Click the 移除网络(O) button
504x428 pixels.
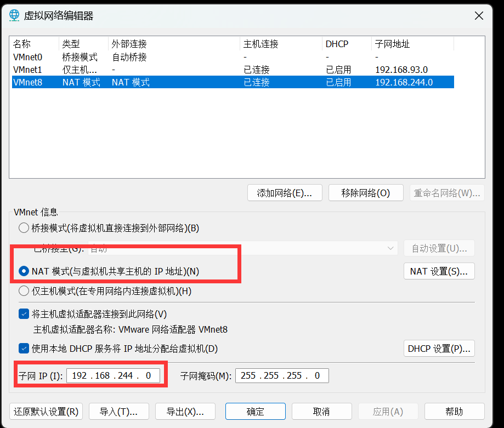click(x=365, y=193)
